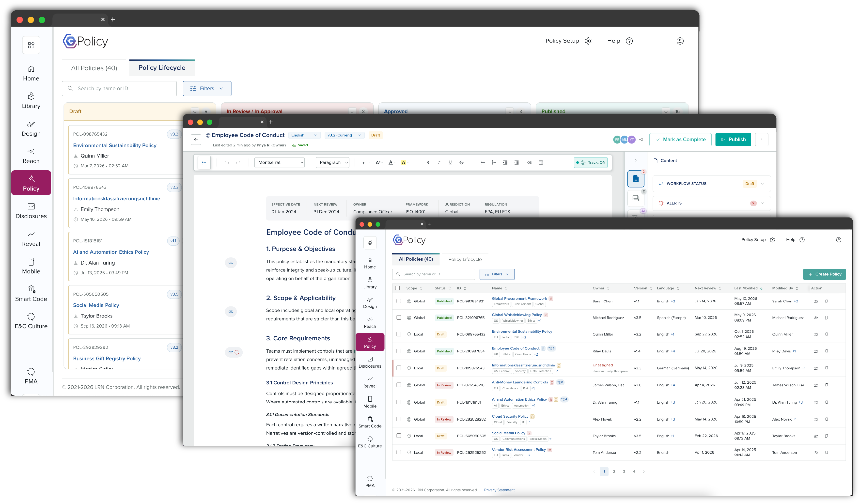This screenshot has height=504, width=861.
Task: Click the Create Policy button
Action: (824, 274)
